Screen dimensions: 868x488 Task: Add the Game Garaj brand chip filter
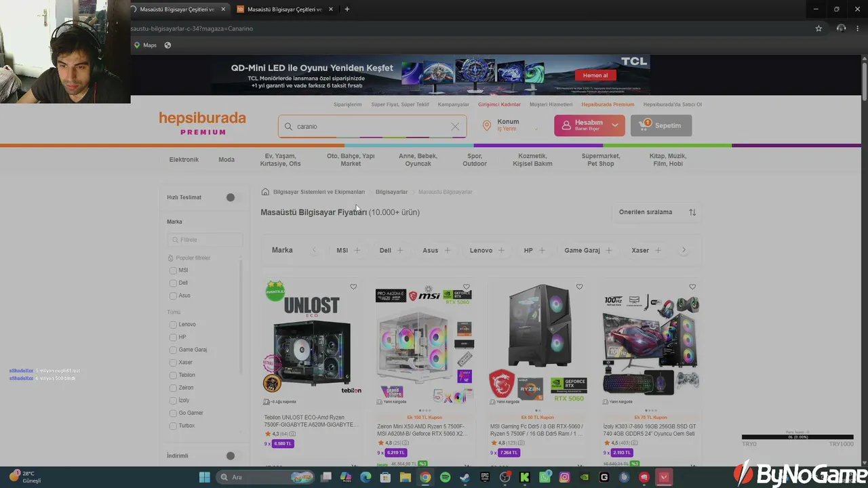[x=588, y=250]
